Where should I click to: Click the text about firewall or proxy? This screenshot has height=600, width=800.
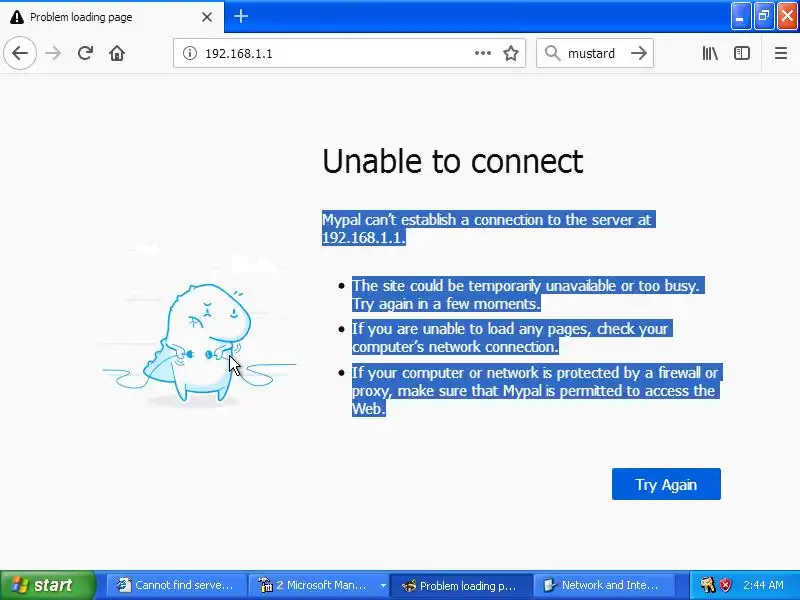tap(536, 390)
